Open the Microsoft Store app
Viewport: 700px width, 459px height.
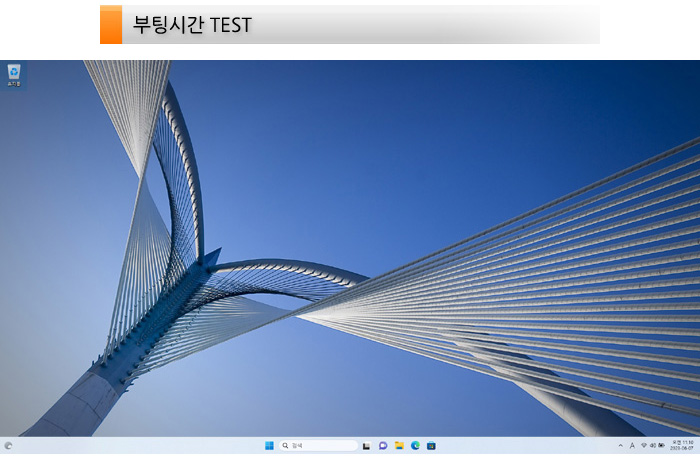431,446
